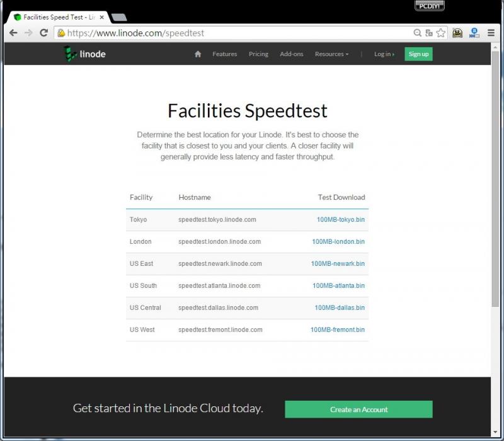Click the Facilities Speedtest heading
Image resolution: width=504 pixels, height=441 pixels.
[247, 111]
